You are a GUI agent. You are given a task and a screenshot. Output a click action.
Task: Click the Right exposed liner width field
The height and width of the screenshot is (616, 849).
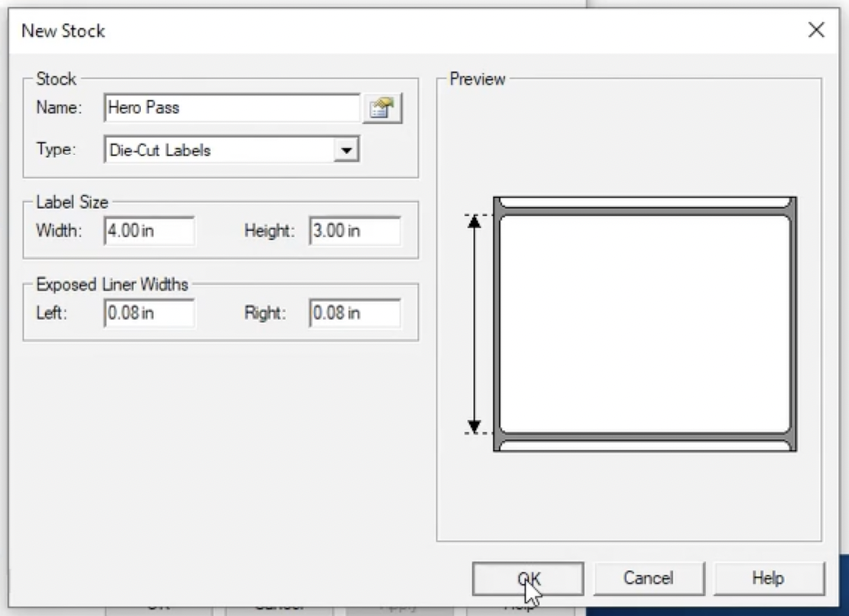point(354,313)
